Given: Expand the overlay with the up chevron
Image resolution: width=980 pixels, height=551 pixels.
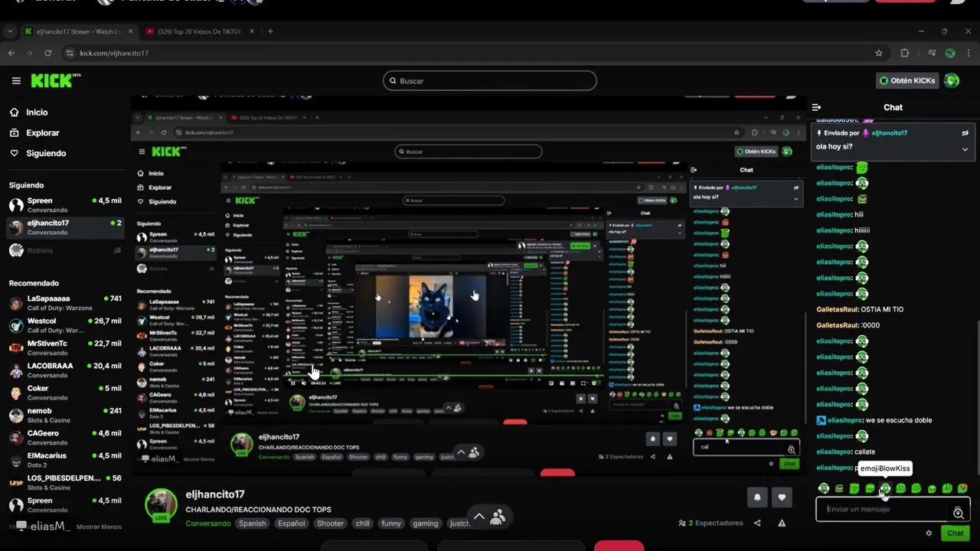Looking at the screenshot, I should [x=479, y=517].
